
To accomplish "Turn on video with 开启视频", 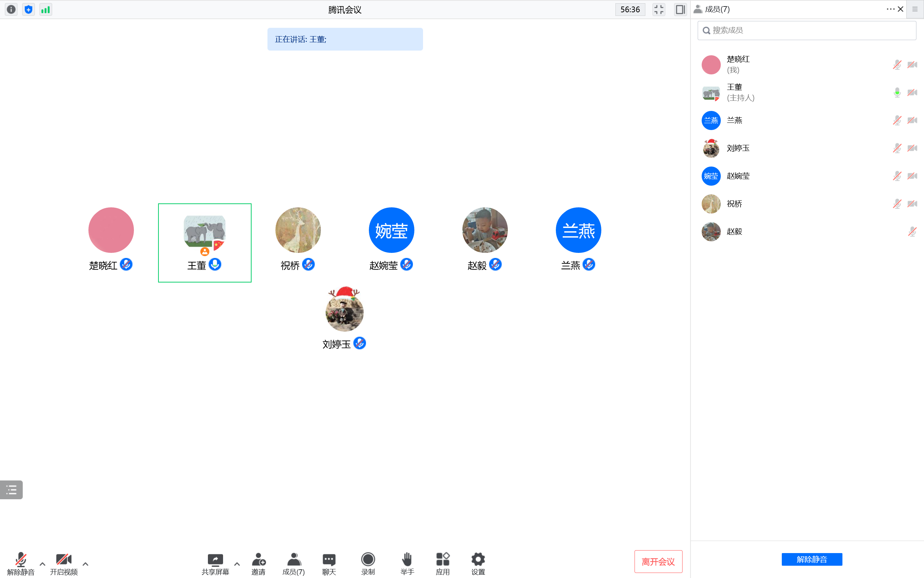I will click(64, 563).
